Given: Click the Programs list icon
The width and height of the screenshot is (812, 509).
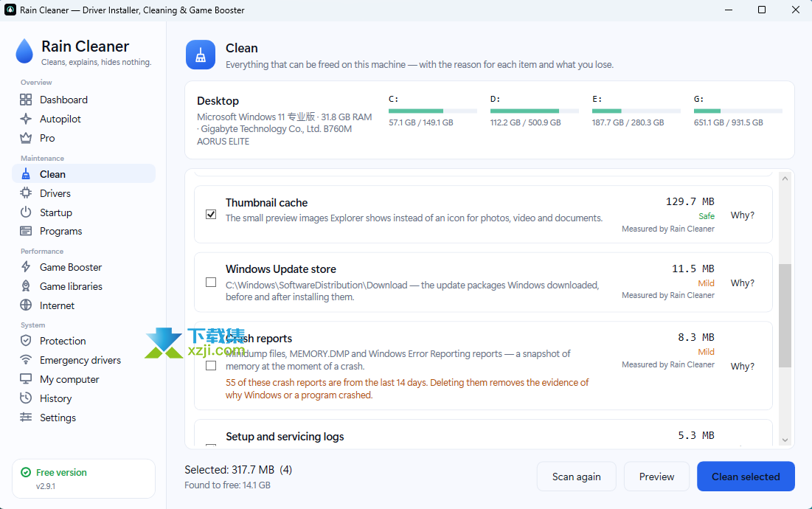Looking at the screenshot, I should pyautogui.click(x=26, y=231).
